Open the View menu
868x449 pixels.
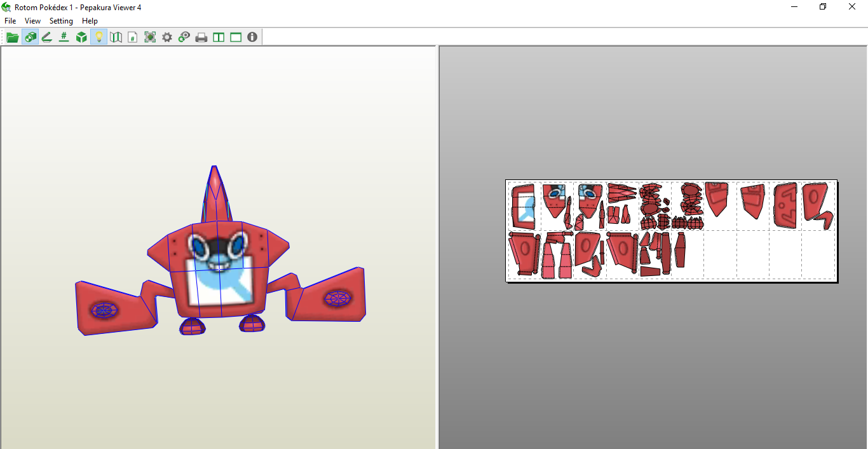pyautogui.click(x=32, y=20)
